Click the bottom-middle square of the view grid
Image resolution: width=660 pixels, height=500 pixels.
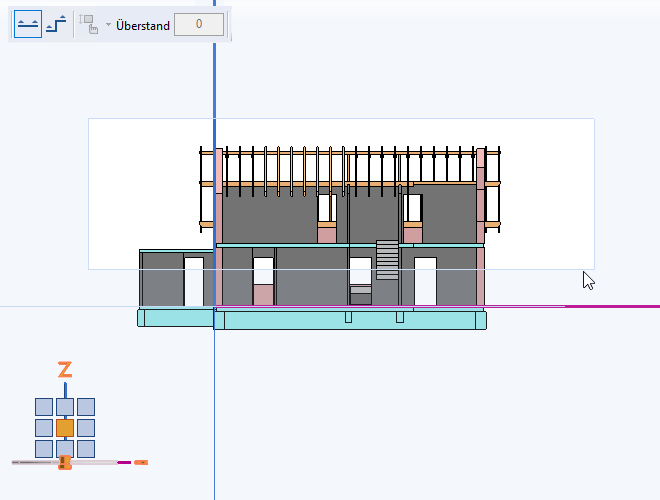coord(65,449)
